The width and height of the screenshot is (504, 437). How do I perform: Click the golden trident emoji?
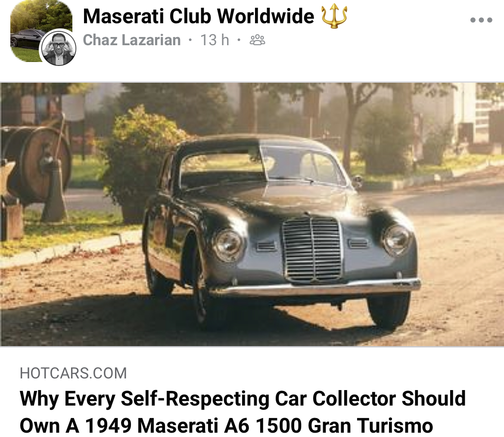[x=334, y=16]
